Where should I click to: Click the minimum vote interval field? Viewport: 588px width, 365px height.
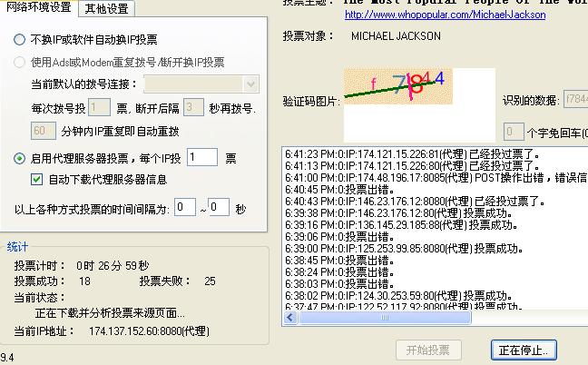point(185,208)
